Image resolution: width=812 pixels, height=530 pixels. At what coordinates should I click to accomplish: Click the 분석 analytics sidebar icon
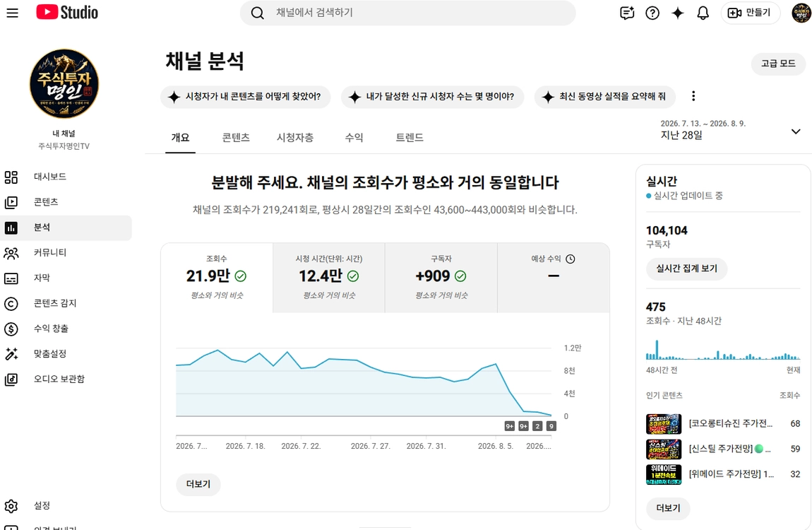[x=11, y=228]
